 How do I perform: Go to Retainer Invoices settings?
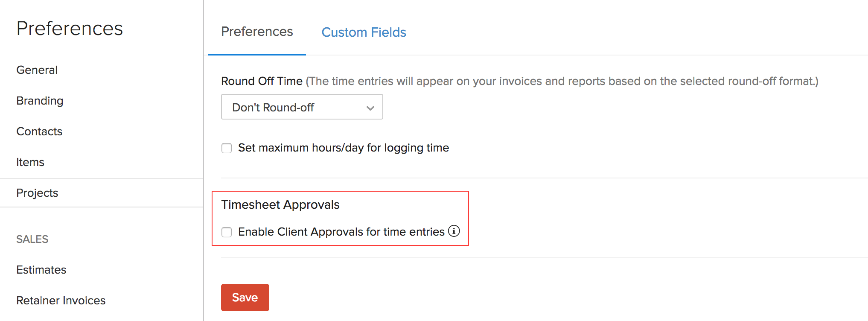tap(61, 301)
